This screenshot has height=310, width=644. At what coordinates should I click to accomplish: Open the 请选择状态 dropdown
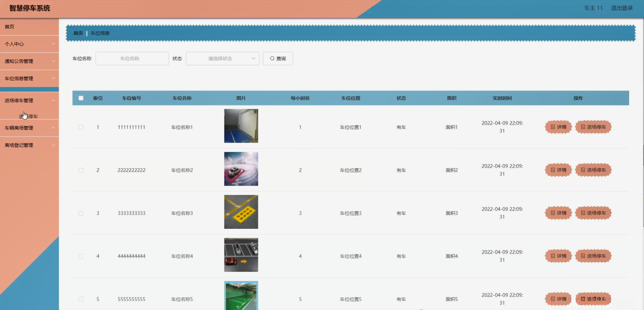coord(223,58)
